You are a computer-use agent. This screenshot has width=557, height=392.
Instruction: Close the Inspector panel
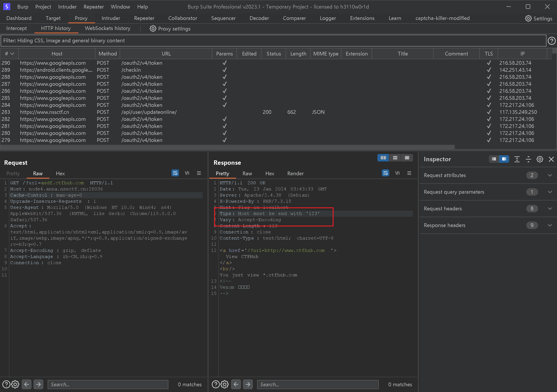point(551,159)
